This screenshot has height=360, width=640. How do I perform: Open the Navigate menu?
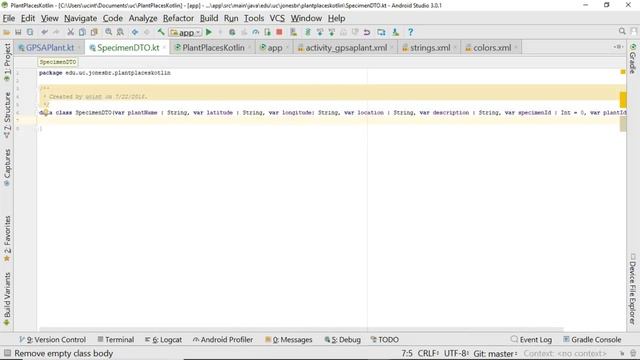pyautogui.click(x=80, y=18)
